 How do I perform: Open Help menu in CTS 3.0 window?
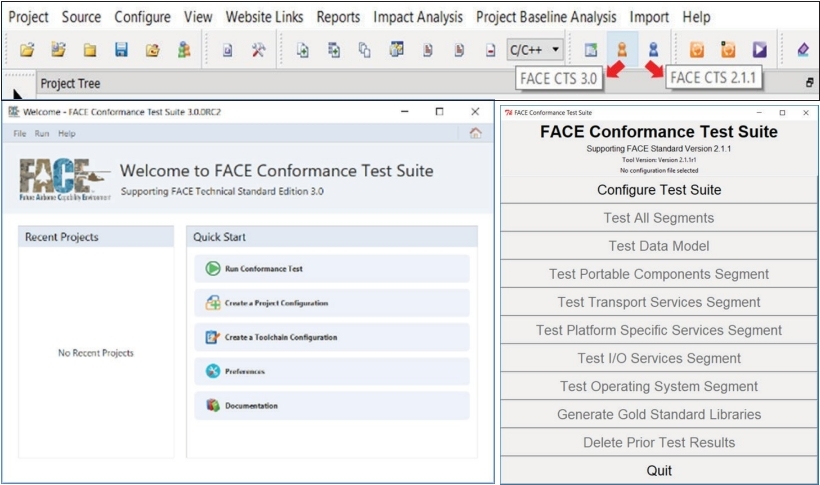pos(66,133)
